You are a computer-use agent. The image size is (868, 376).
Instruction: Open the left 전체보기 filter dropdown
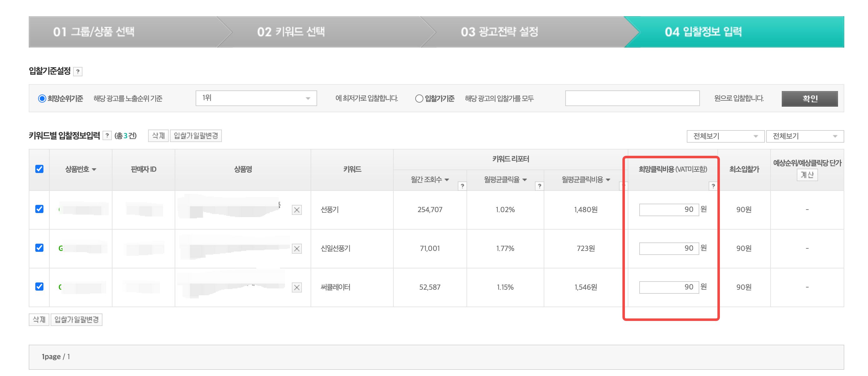[x=725, y=136]
